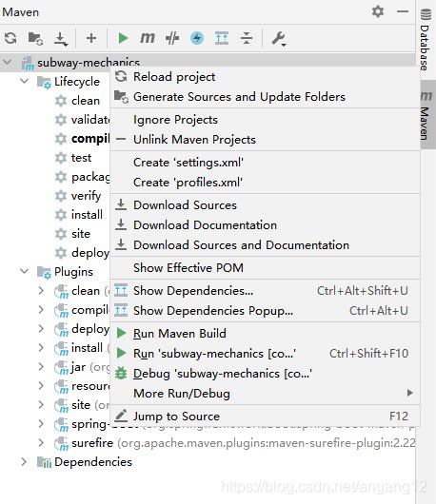
Task: Select the site lifecycle goal
Action: click(x=81, y=234)
